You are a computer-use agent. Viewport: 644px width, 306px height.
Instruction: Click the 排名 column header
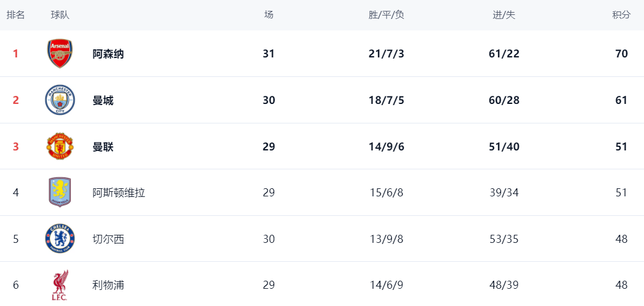click(16, 15)
